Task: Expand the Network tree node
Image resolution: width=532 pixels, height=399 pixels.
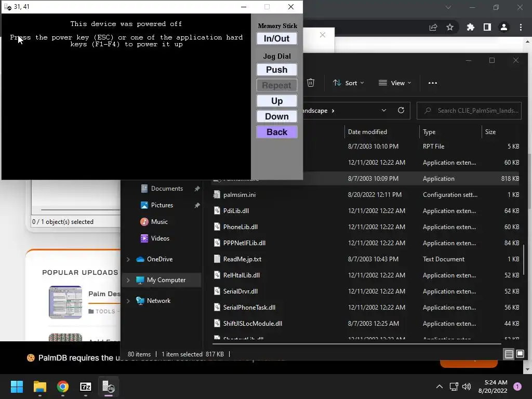Action: (x=128, y=301)
